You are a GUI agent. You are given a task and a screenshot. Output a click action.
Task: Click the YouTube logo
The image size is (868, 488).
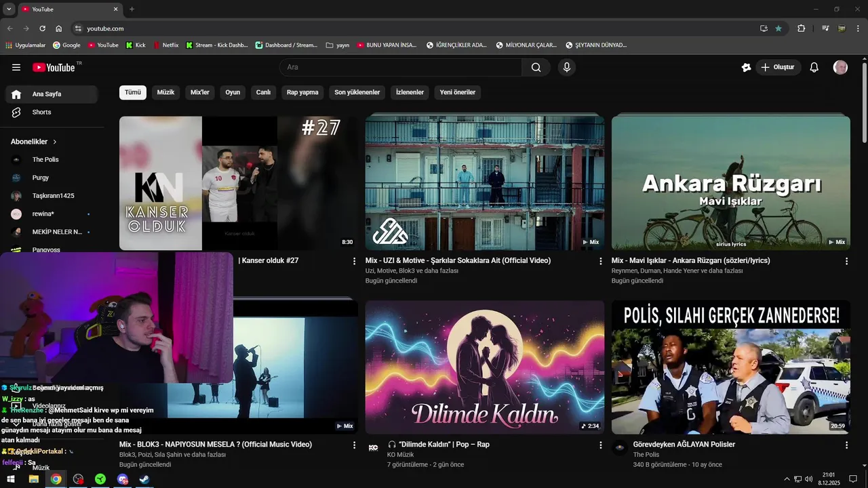54,67
